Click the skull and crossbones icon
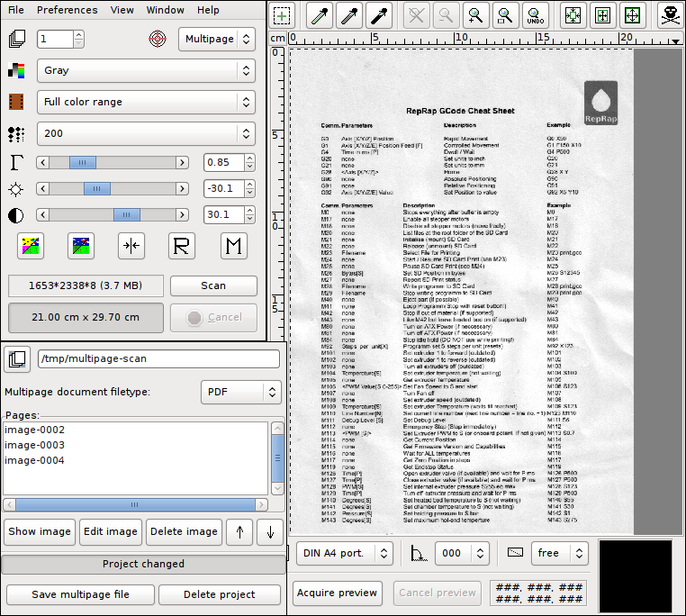Screen dimensions: 686x616 [667, 15]
